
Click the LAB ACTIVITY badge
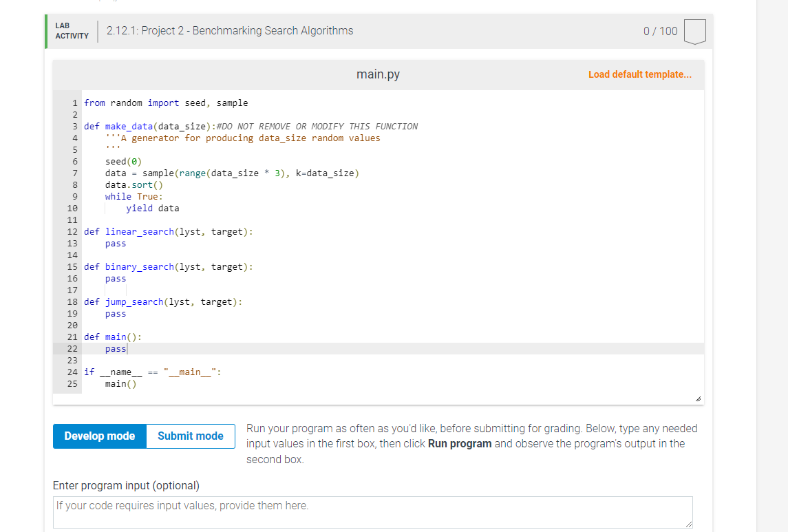click(71, 30)
